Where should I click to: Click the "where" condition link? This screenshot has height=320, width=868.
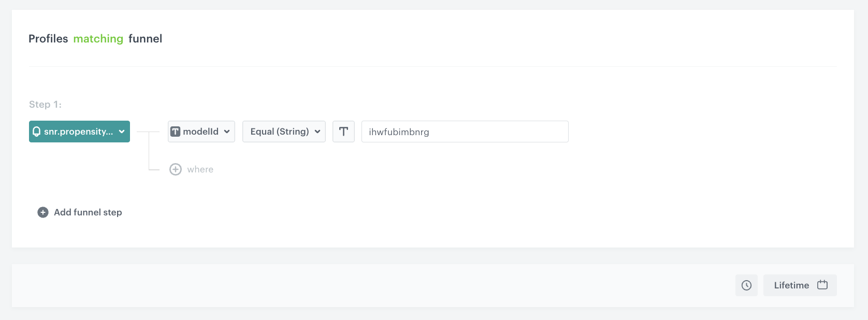(200, 169)
